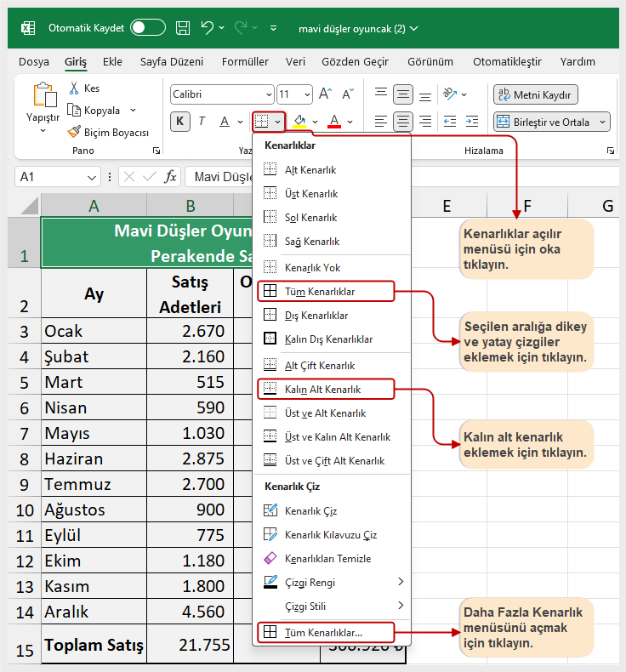Screen dimensions: 626x672
Task: Select Kalın Alt Kenarlık menu item
Action: (x=326, y=389)
